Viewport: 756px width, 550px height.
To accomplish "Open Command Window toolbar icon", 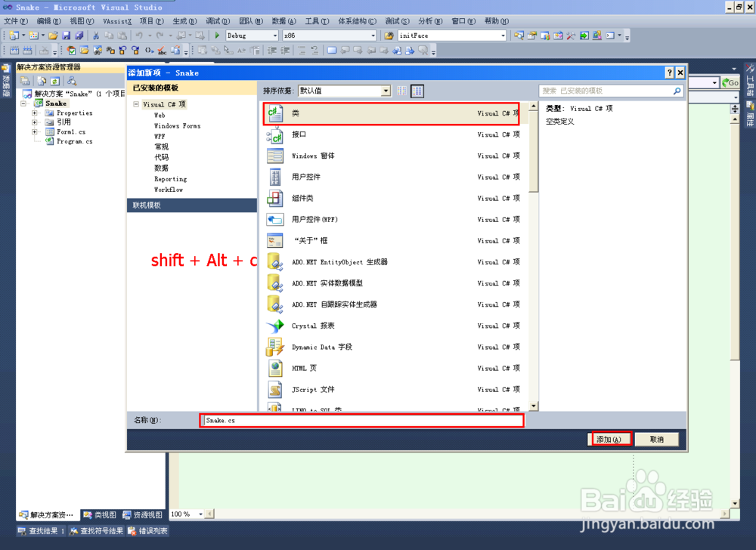I will click(x=610, y=36).
